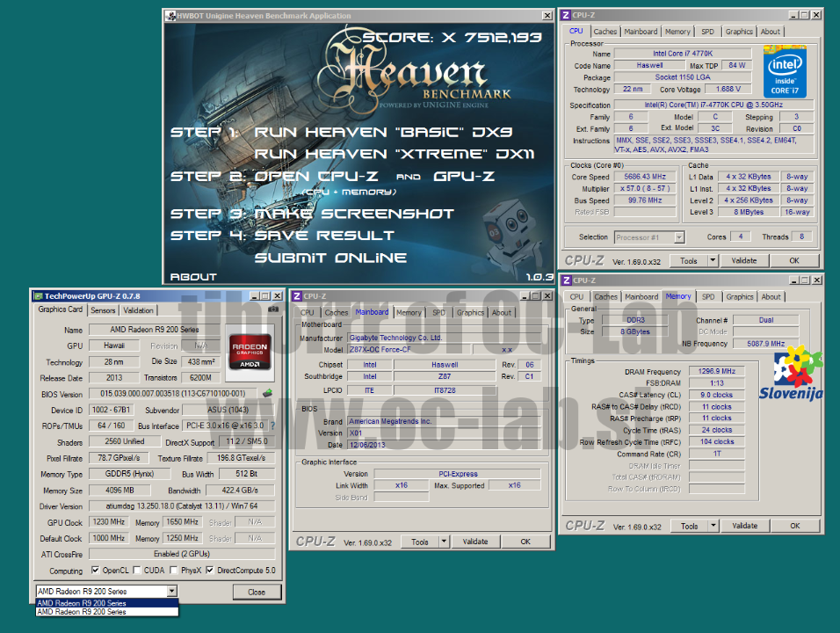Viewport: 840px width, 633px height.
Task: Select second AMD Radeon R9 200 Series list entry
Action: (x=106, y=612)
